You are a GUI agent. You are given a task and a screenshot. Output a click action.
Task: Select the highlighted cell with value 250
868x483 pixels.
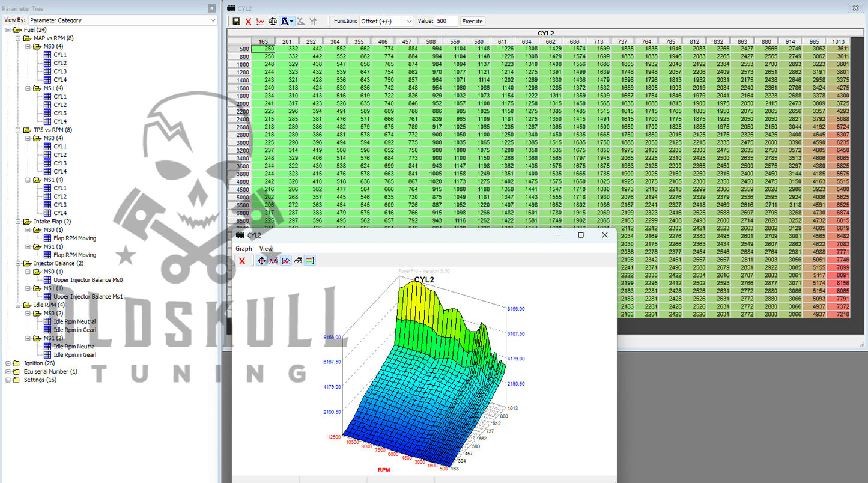[263, 49]
